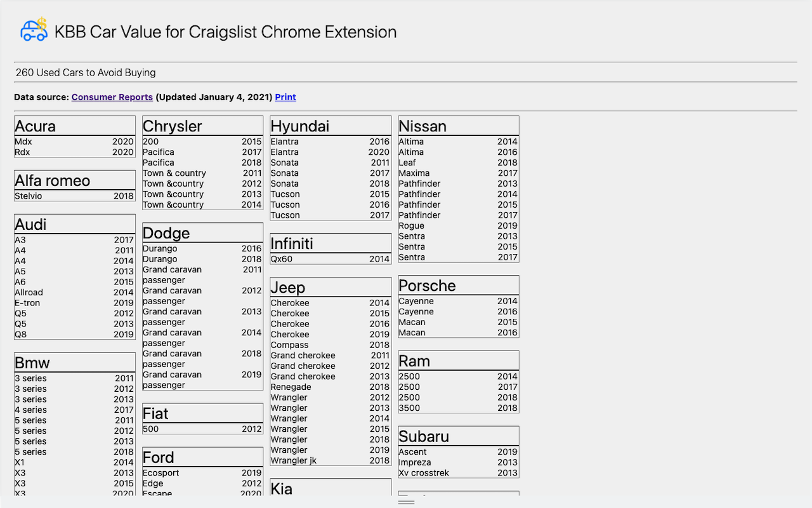
Task: Select the Grand caravan passenger 2011 row
Action: (x=203, y=275)
